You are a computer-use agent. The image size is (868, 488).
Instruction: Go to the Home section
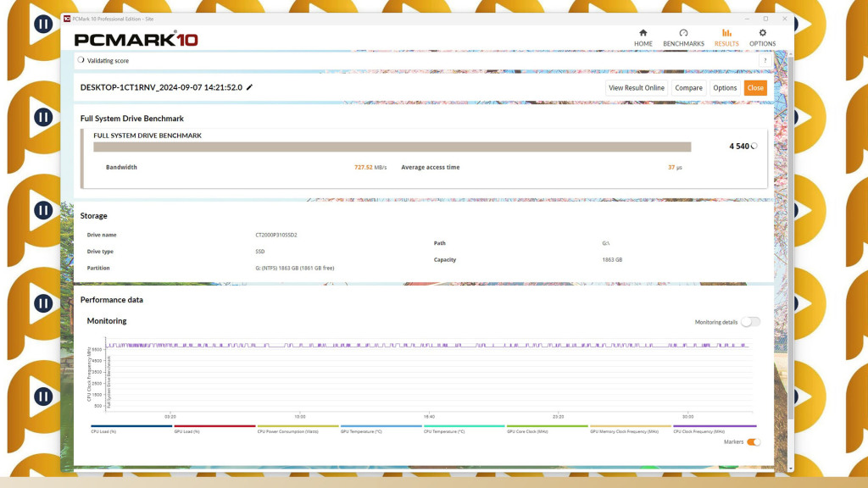pos(643,37)
